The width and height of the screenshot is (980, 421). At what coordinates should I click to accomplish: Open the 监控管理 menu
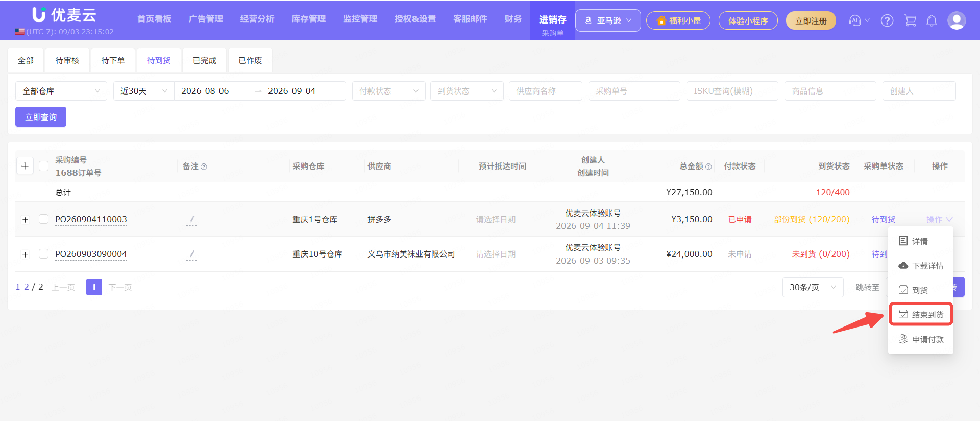[360, 19]
